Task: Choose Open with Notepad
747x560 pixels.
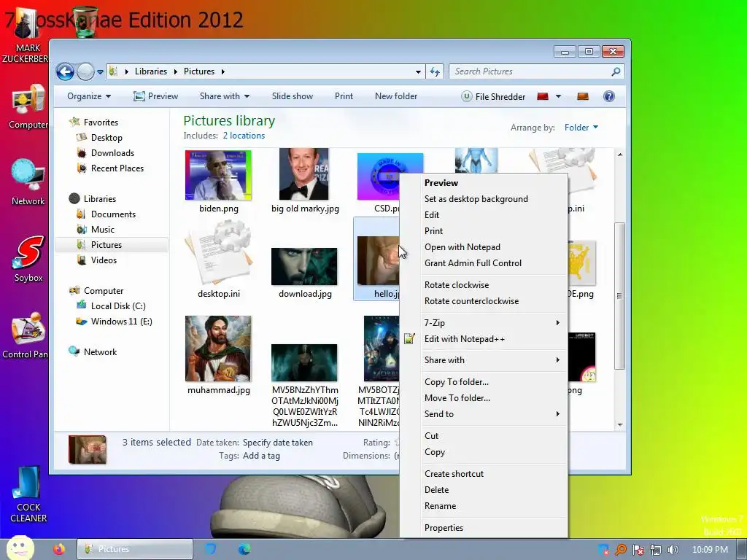Action: coord(483,247)
